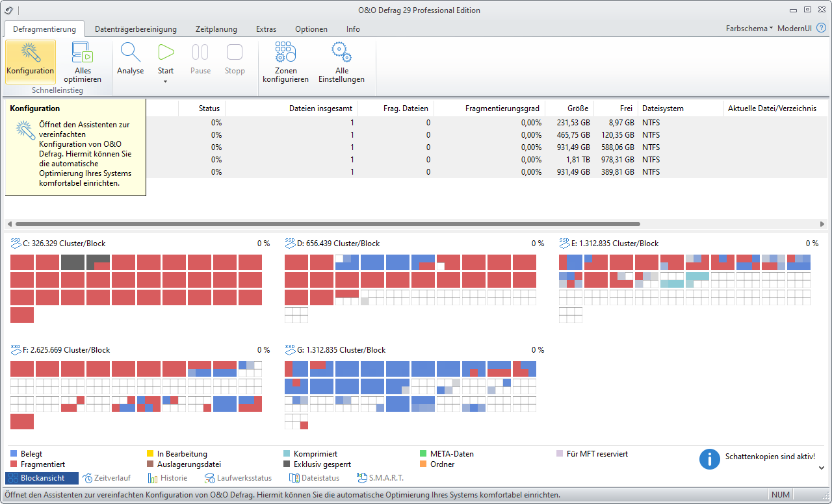Click the Auslagerungsdatei brown swatch

click(x=151, y=464)
